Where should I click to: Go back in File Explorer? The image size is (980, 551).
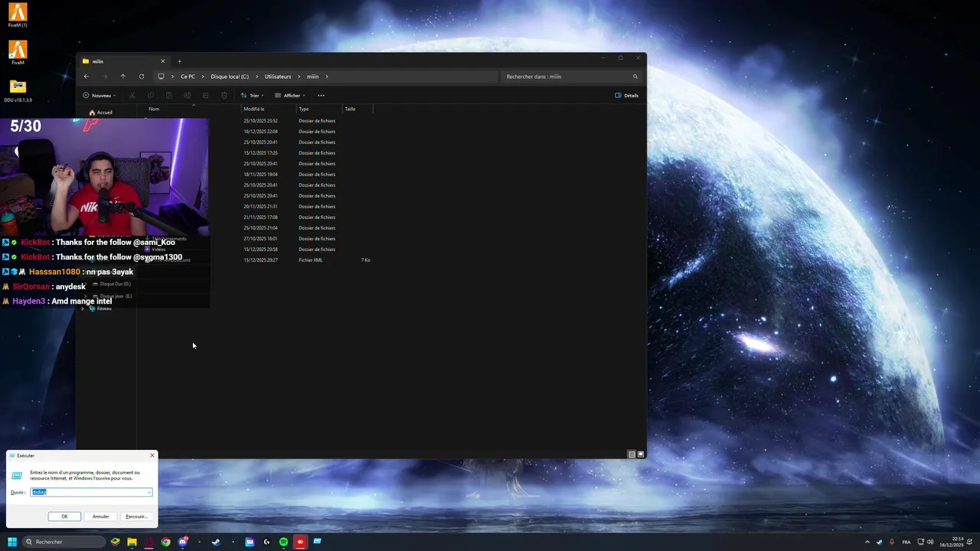pyautogui.click(x=87, y=77)
